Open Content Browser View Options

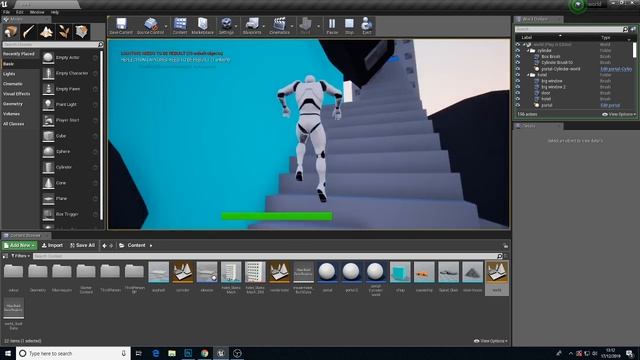coord(491,341)
